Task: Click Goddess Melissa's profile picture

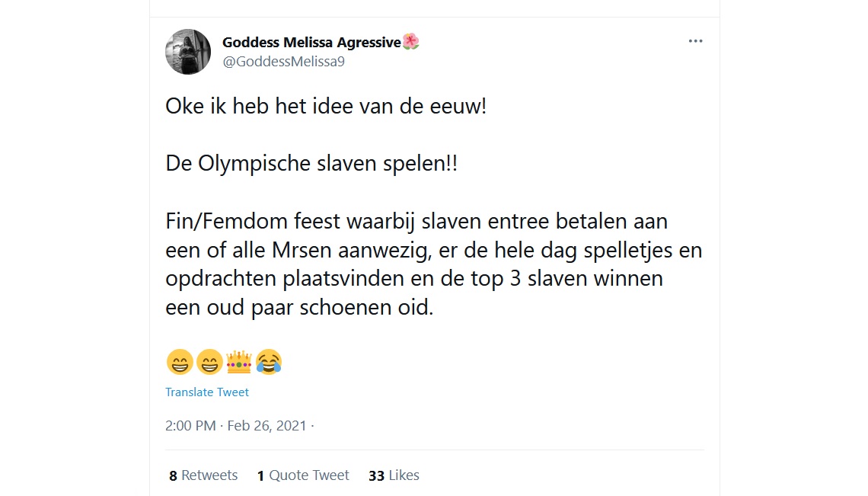Action: pyautogui.click(x=187, y=52)
